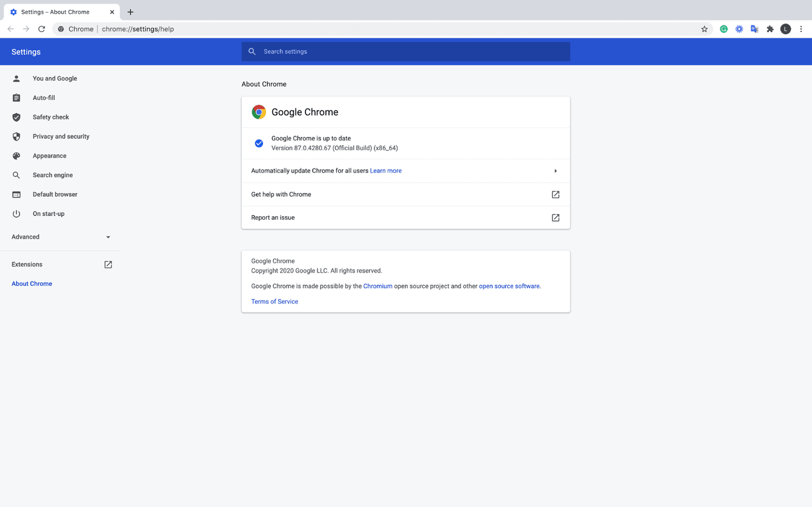Open the browser profile avatar
812x507 pixels.
pyautogui.click(x=785, y=28)
